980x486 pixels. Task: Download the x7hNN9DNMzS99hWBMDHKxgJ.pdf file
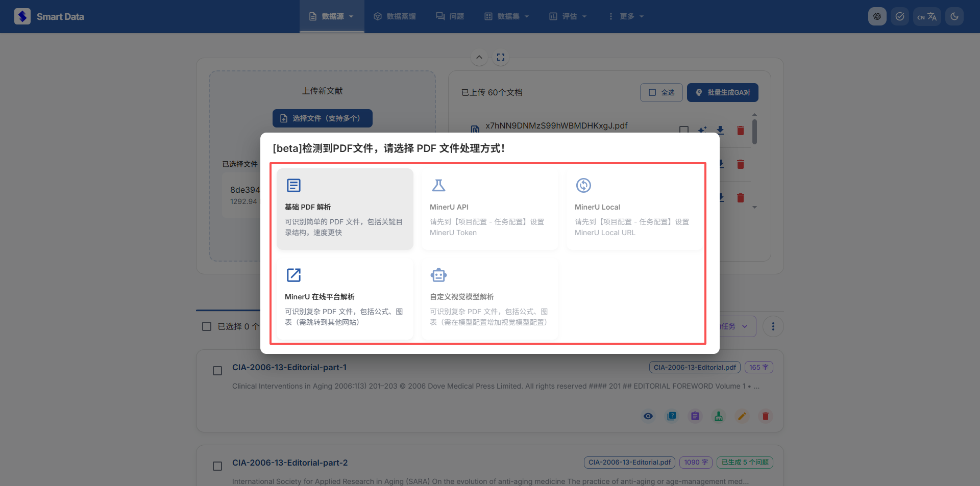[720, 130]
